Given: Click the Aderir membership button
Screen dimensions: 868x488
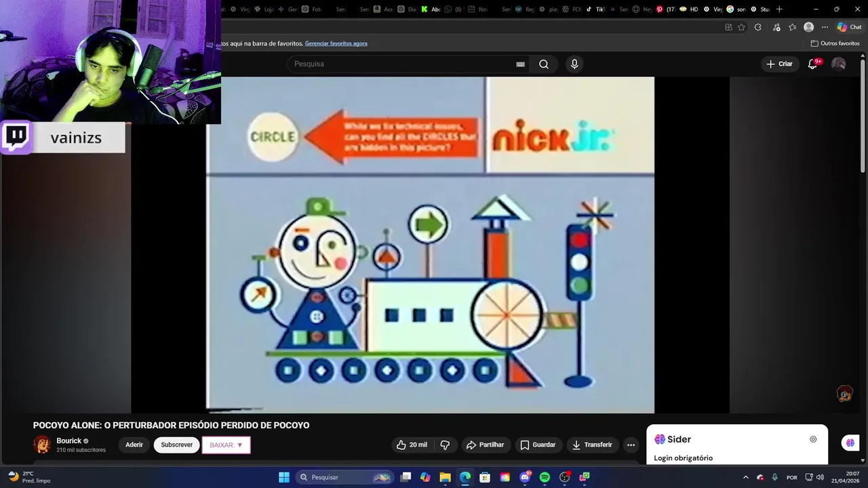Looking at the screenshot, I should [x=134, y=445].
